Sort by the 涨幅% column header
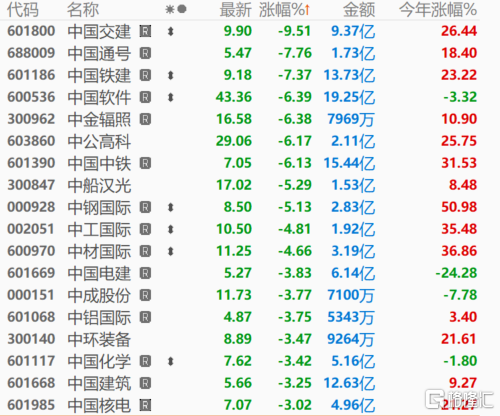 coord(285,10)
